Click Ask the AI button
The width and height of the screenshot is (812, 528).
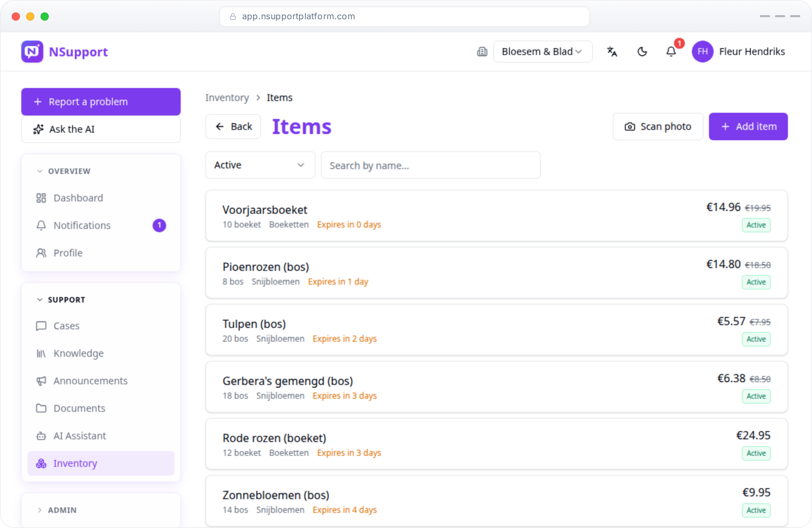(101, 129)
